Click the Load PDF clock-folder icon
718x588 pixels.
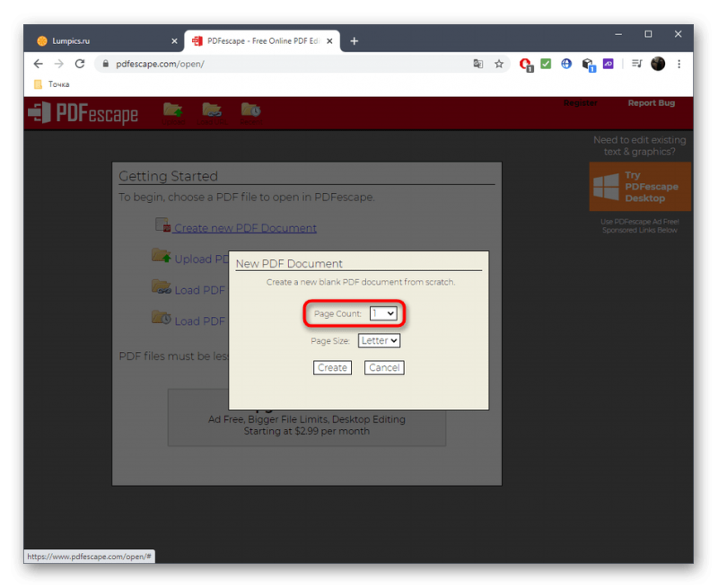(162, 318)
